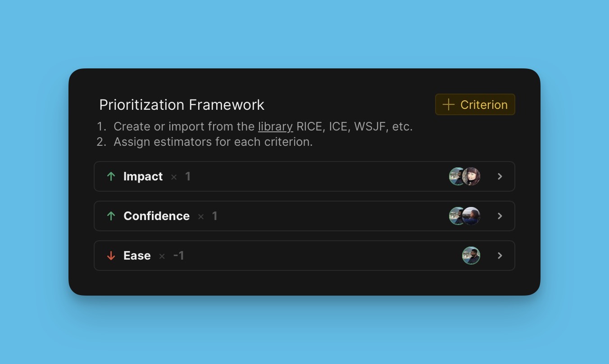Click the leftmost estimator avatar on the Confidence row
609x364 pixels.
click(x=457, y=216)
